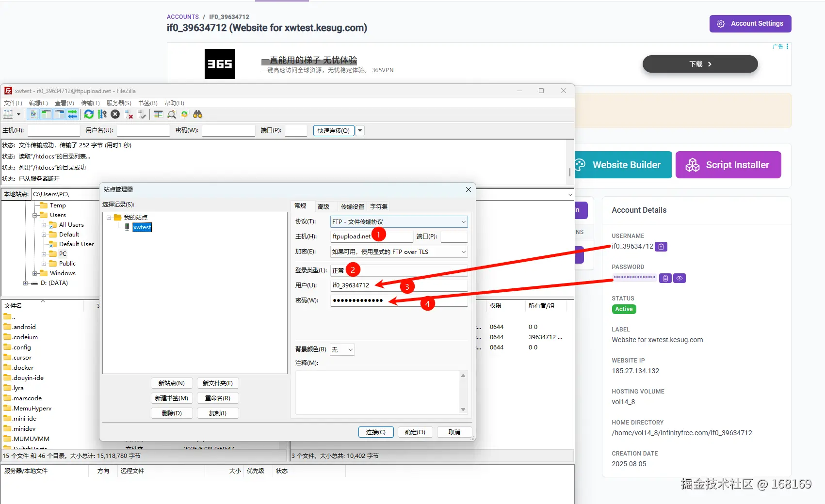Click the 主机 host field containing ftpupload.net
The width and height of the screenshot is (825, 504).
(x=372, y=236)
